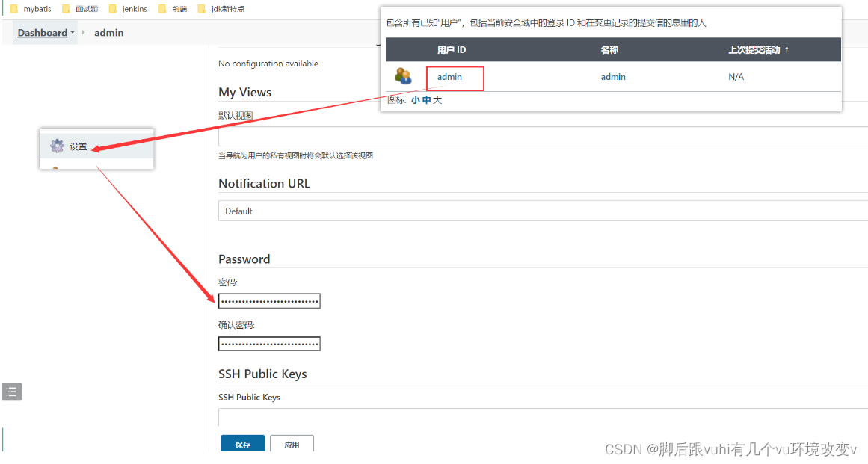This screenshot has width=868, height=464.
Task: Click the 密码 password input field
Action: [269, 300]
